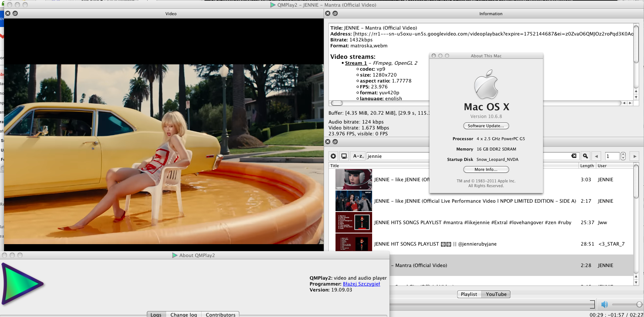Click the Title column header
644x317 pixels.
point(454,166)
